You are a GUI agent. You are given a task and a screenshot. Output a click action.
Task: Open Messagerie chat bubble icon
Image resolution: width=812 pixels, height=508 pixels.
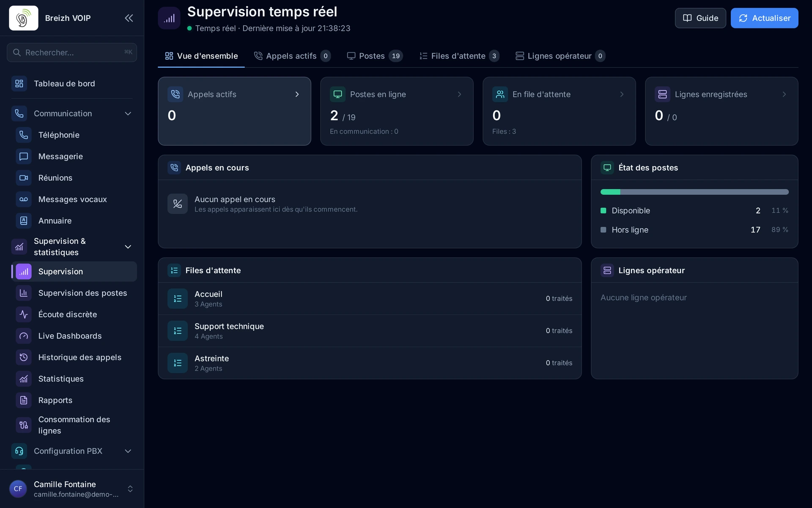(24, 157)
